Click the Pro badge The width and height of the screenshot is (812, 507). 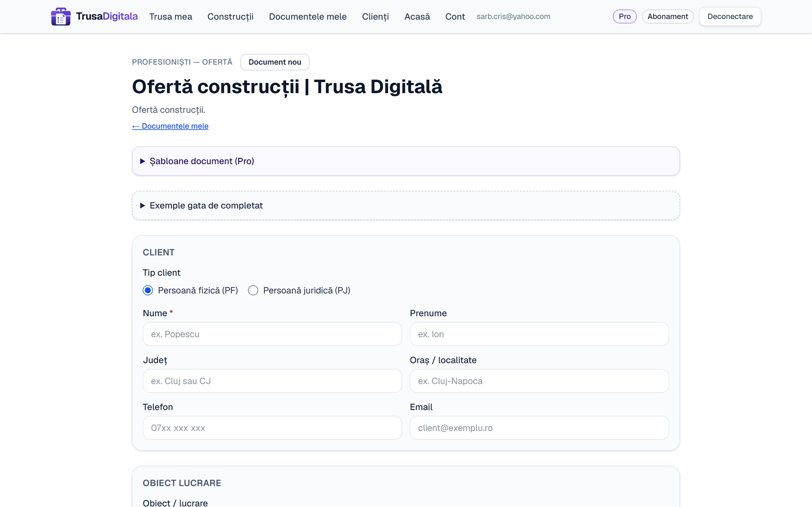pos(625,16)
